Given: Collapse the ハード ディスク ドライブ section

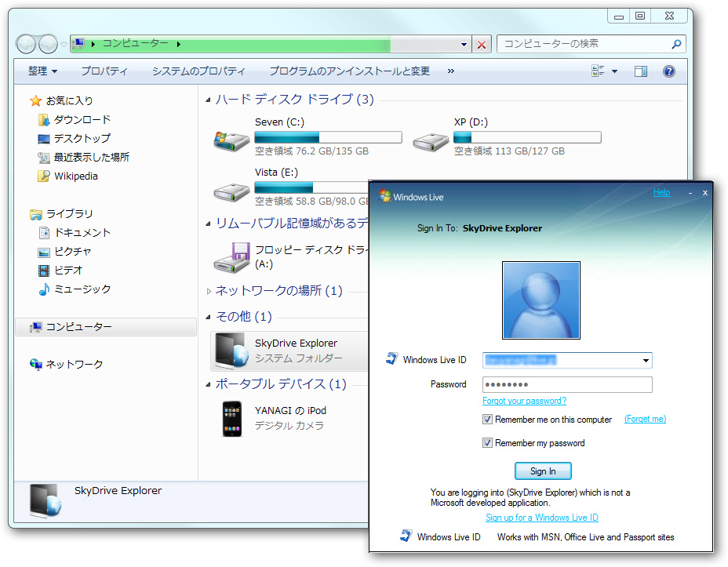Looking at the screenshot, I should tap(207, 99).
